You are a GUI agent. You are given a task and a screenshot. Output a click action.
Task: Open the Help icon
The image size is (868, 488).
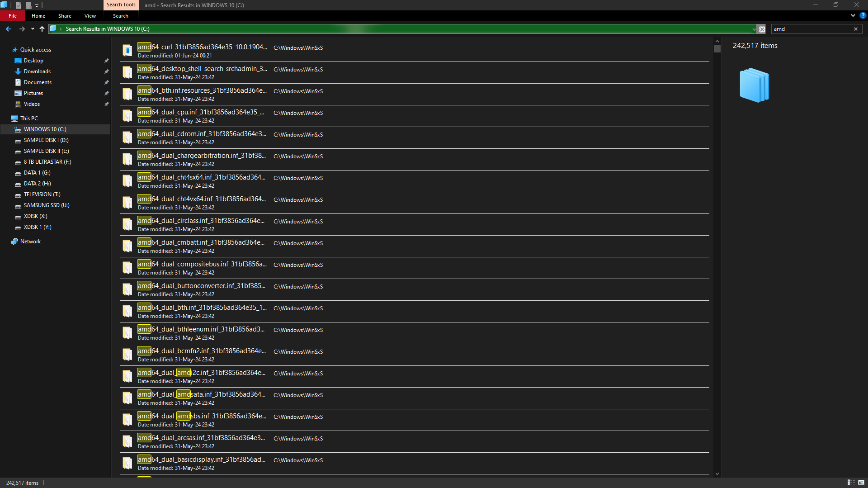(863, 15)
